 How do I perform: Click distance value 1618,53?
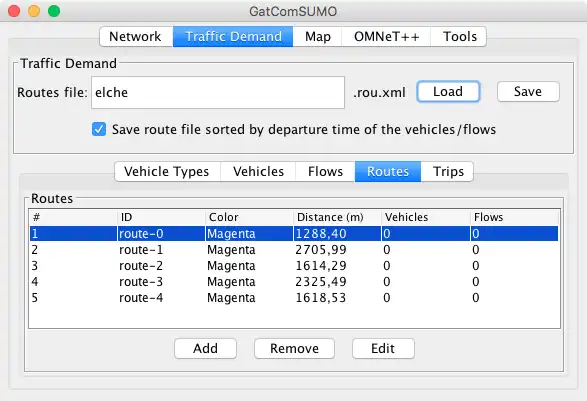point(321,298)
